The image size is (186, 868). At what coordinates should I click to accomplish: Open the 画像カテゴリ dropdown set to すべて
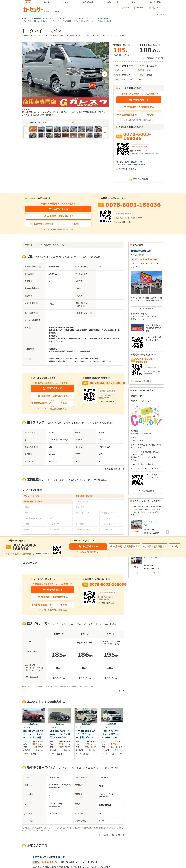58,123
